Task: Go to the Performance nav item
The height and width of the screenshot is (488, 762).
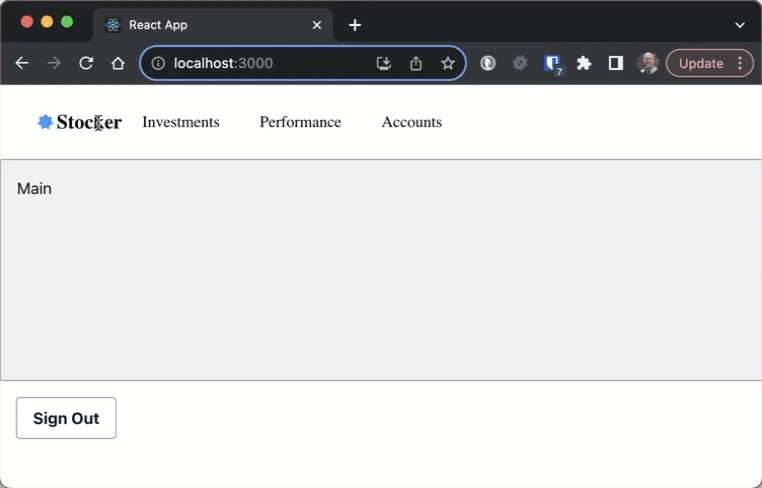Action: coord(300,122)
